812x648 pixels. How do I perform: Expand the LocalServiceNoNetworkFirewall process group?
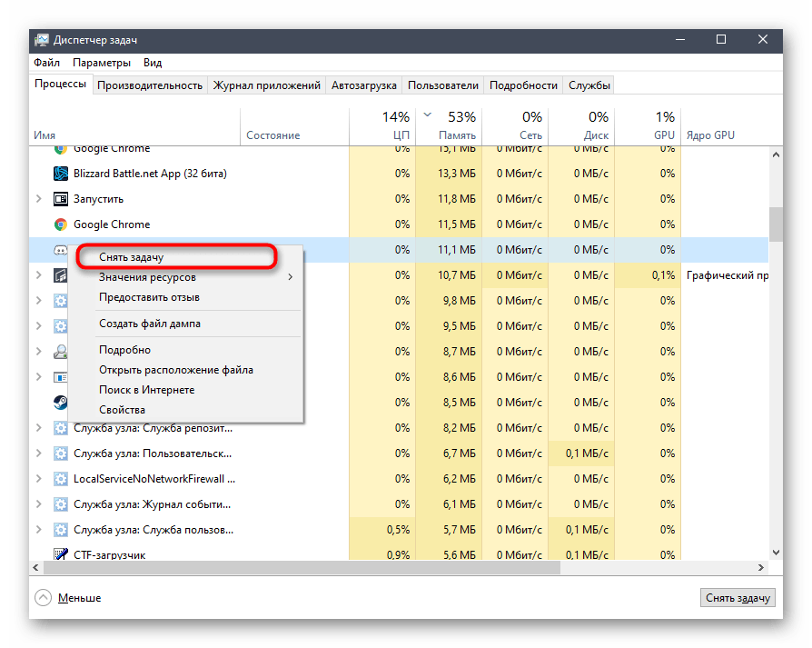38,479
